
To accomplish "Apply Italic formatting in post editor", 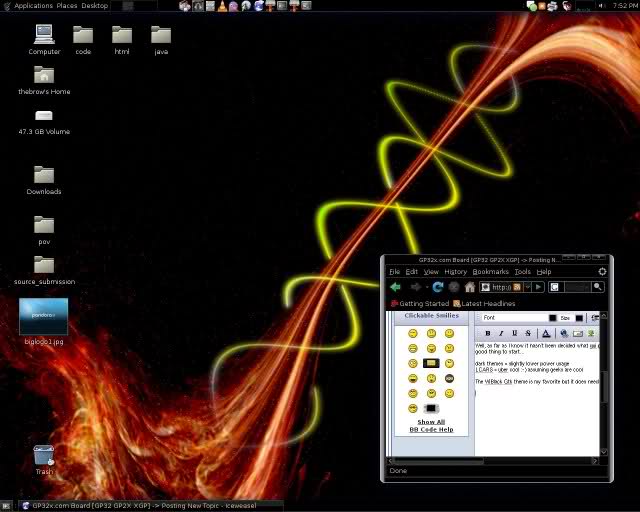I will tap(501, 333).
